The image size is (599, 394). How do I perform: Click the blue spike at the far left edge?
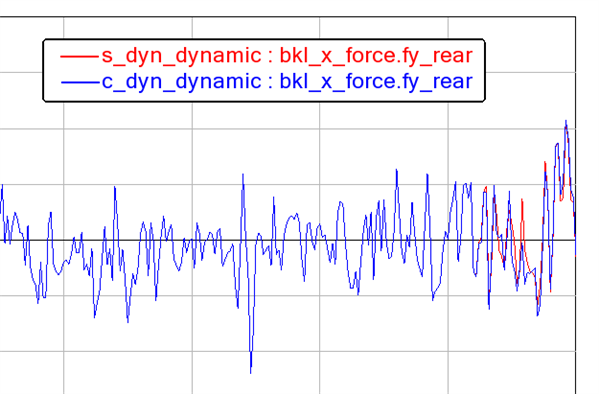tap(2, 187)
